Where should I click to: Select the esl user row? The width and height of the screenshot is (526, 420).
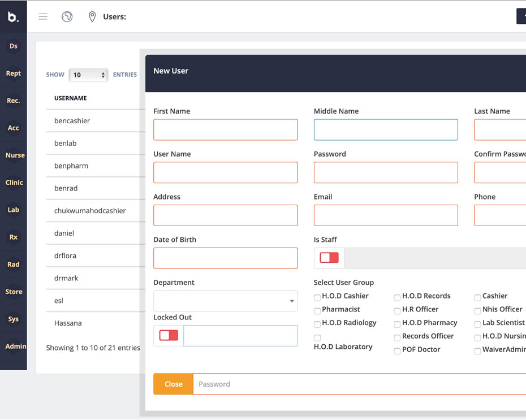(96, 300)
